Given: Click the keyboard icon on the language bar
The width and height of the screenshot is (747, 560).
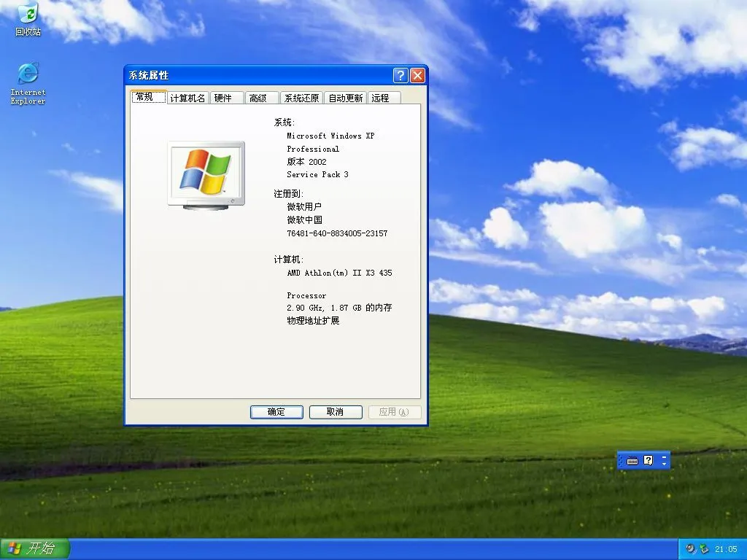Looking at the screenshot, I should click(632, 460).
